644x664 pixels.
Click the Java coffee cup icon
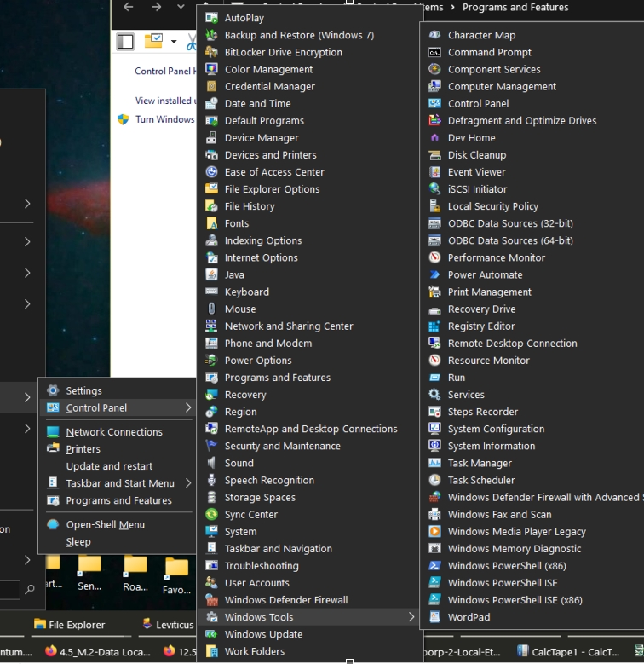pos(211,274)
